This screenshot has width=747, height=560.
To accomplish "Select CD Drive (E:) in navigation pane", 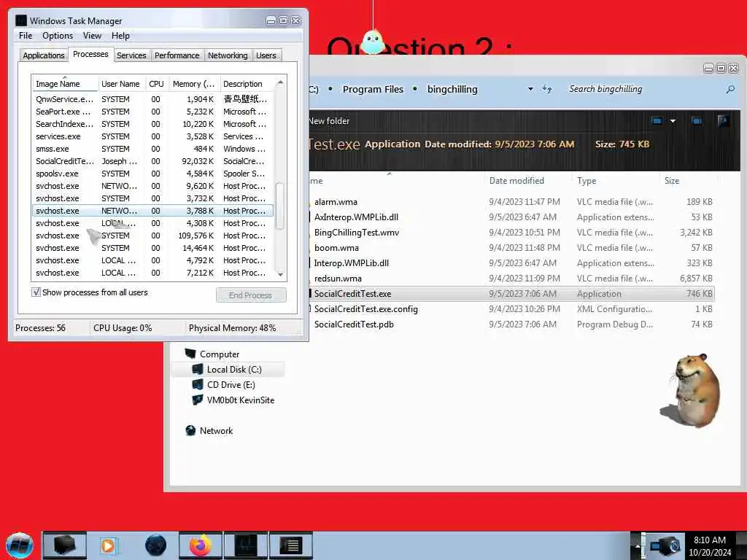I will [231, 385].
